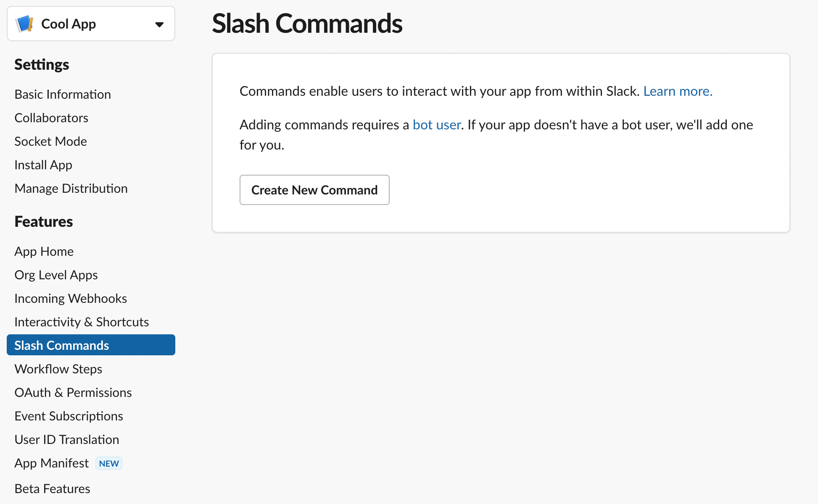This screenshot has height=504, width=818.
Task: Open Basic Information settings
Action: click(62, 93)
